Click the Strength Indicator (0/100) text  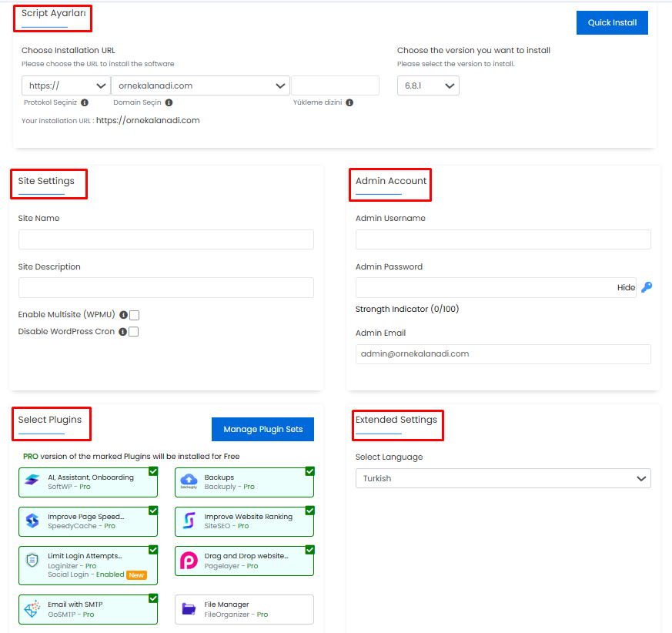click(x=407, y=309)
